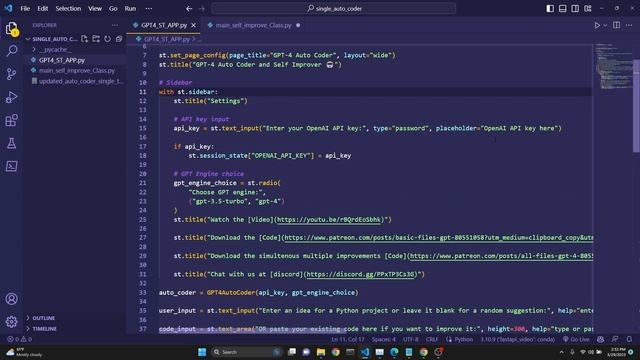Open main_self_improve_Class.py from Explorer
The image size is (640, 360).
coord(77,71)
